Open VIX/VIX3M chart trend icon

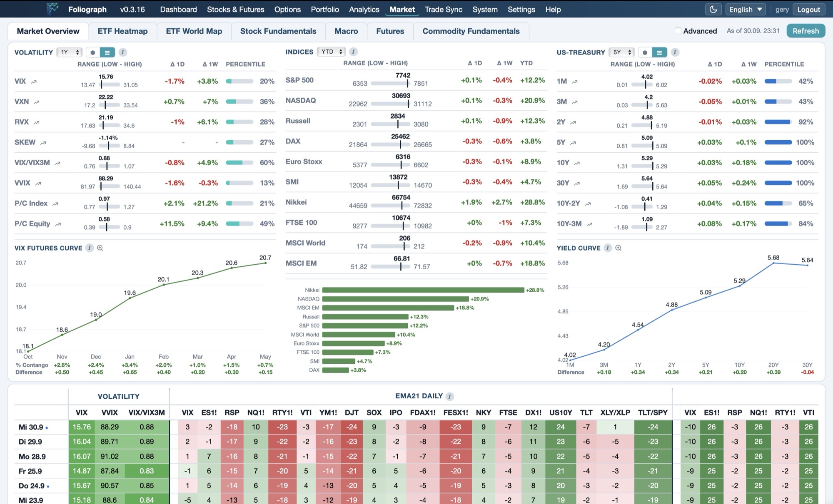[x=57, y=163]
